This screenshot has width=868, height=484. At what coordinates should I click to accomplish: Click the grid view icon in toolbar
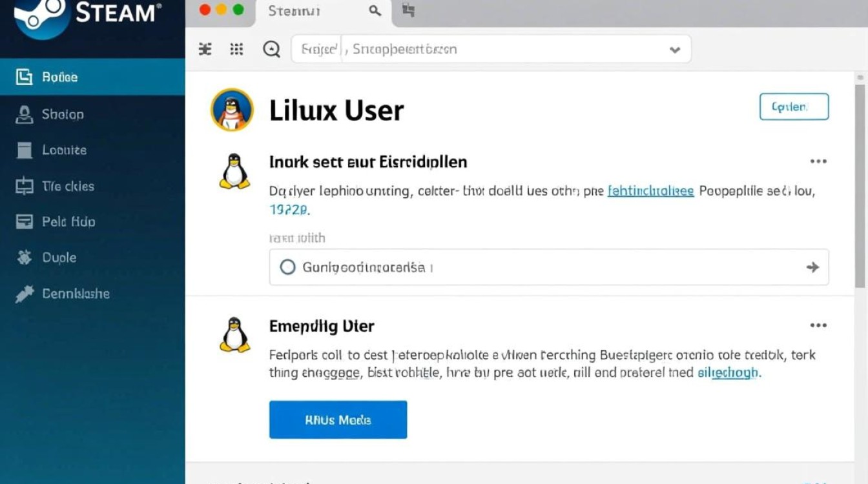[x=236, y=48]
